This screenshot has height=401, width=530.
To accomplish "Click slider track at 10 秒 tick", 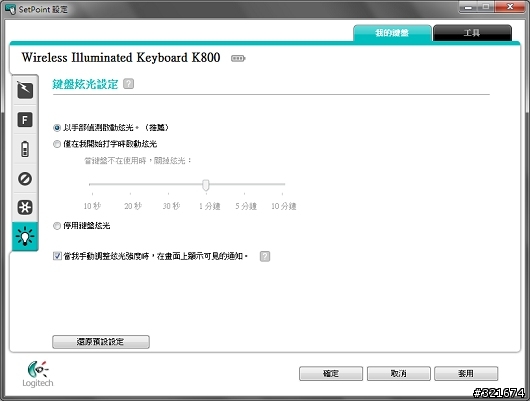I will 92,184.
